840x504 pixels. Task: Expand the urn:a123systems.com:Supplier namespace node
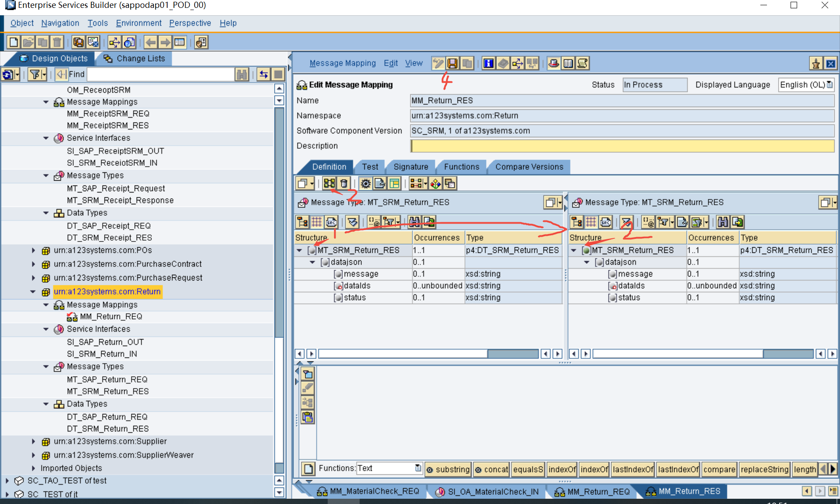point(33,441)
